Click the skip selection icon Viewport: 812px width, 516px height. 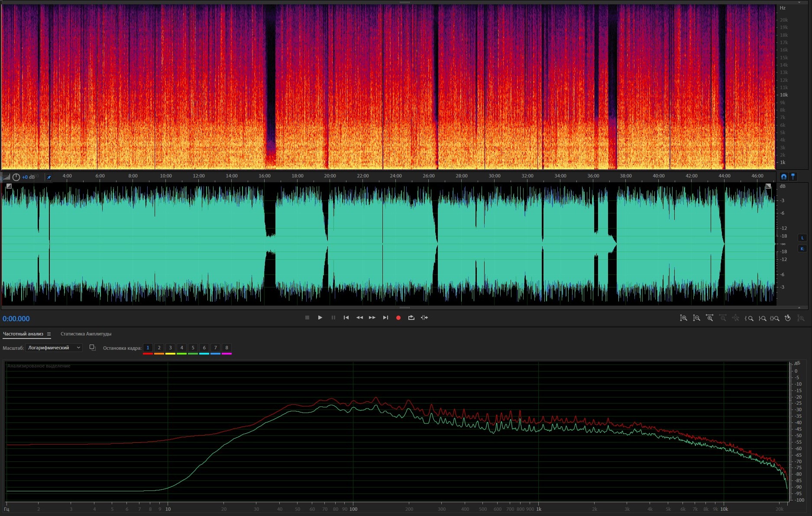424,318
